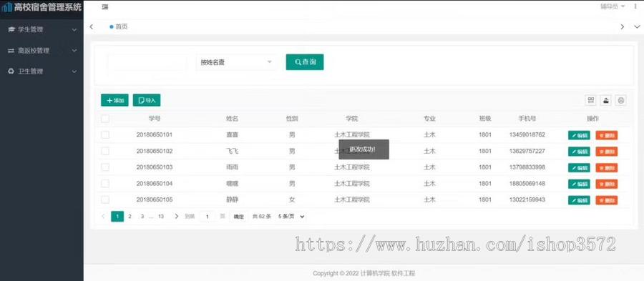The height and width of the screenshot is (281, 644).
Task: Check the row for 20180650104
Action: [x=105, y=183]
